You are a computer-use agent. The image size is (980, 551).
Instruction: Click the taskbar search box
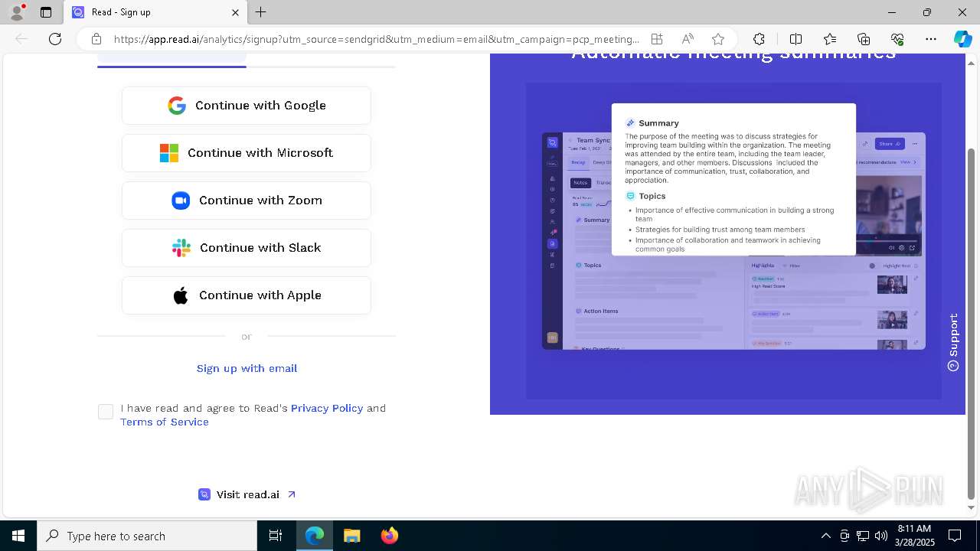pyautogui.click(x=147, y=536)
